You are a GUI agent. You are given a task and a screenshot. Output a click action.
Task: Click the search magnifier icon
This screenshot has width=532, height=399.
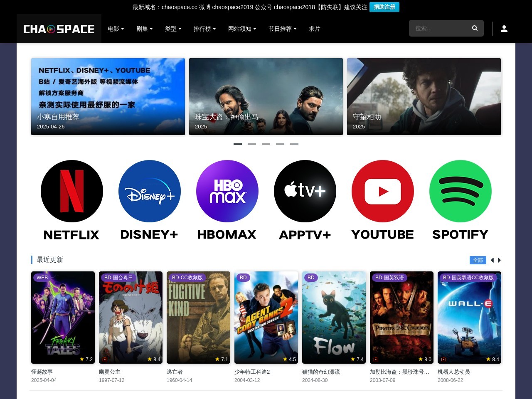475,28
